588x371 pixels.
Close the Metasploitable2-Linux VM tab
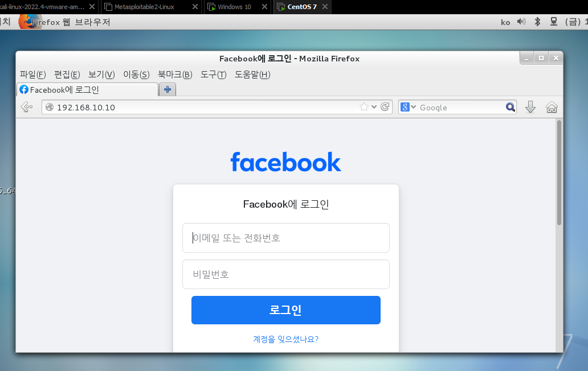tap(195, 7)
